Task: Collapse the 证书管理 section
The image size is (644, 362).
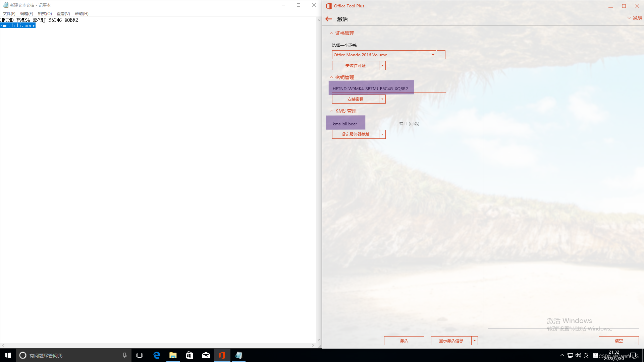Action: tap(342, 33)
